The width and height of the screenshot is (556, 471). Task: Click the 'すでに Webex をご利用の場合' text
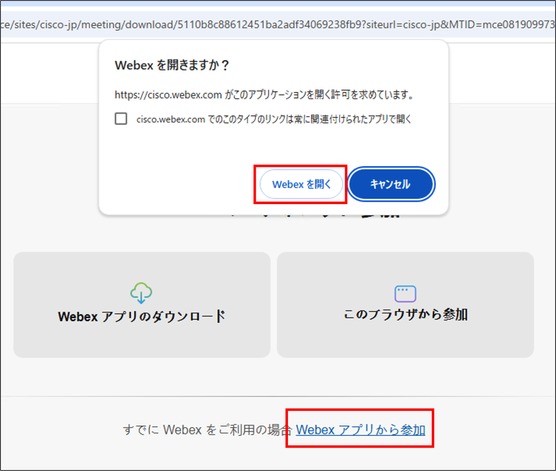pos(207,430)
